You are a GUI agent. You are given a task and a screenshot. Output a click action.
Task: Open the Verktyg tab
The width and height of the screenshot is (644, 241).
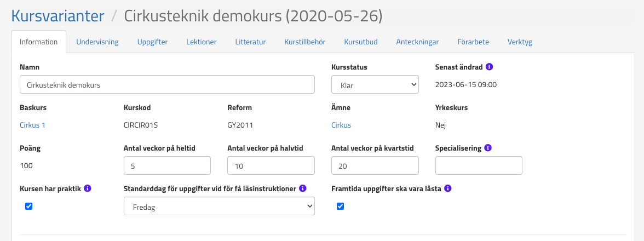[520, 42]
